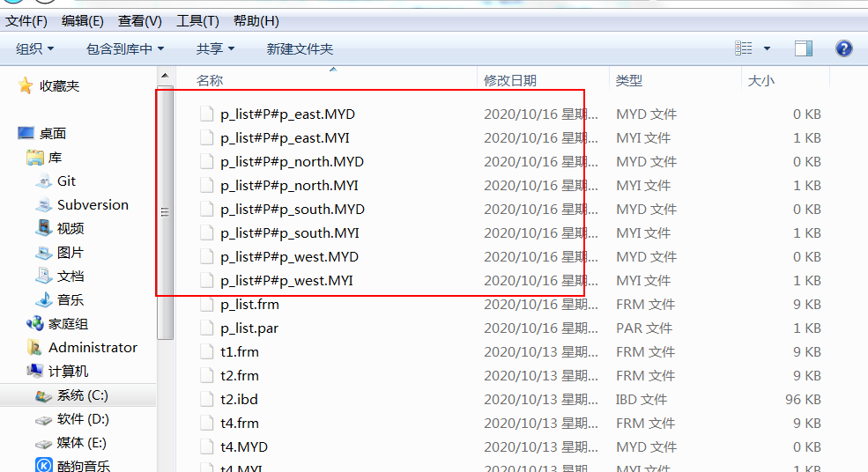Open the 视频 library icon
Viewport: 868px width, 472px height.
(x=43, y=229)
